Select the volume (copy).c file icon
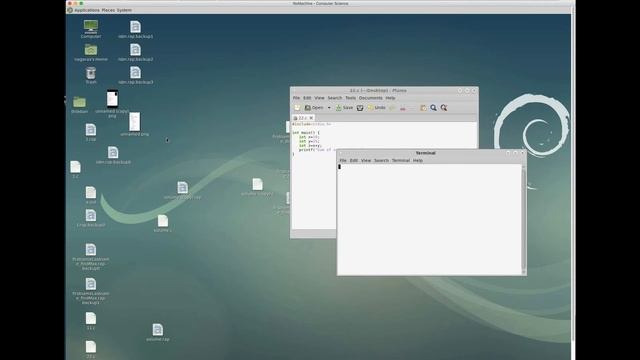This screenshot has width=640, height=360. [257, 184]
